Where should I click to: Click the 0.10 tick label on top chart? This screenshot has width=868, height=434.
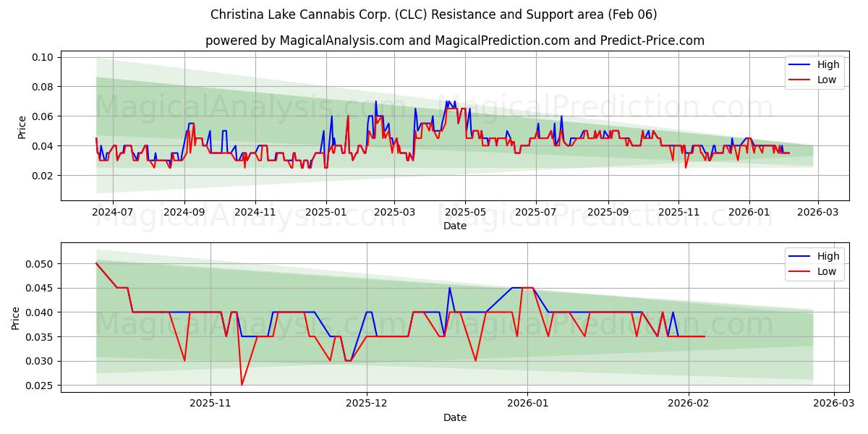(44, 57)
